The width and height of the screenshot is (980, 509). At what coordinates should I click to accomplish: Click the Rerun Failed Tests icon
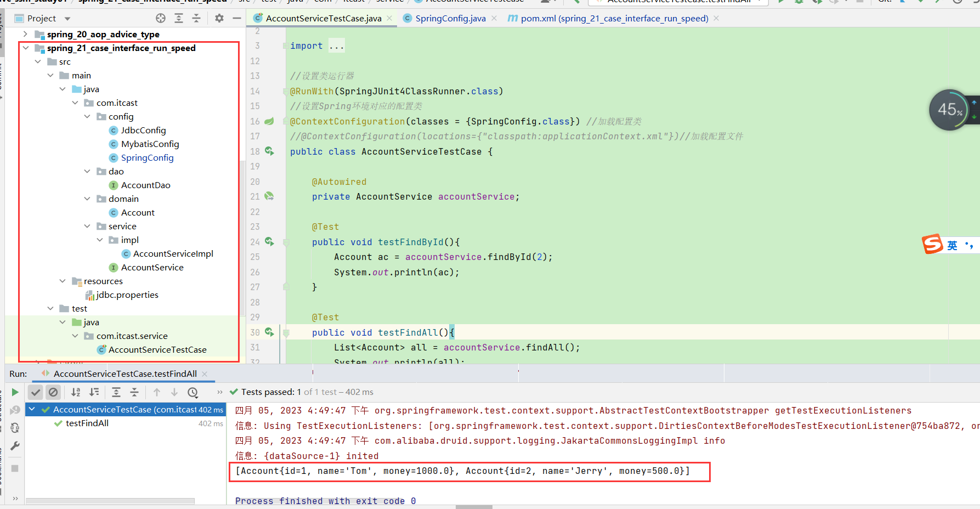point(15,410)
